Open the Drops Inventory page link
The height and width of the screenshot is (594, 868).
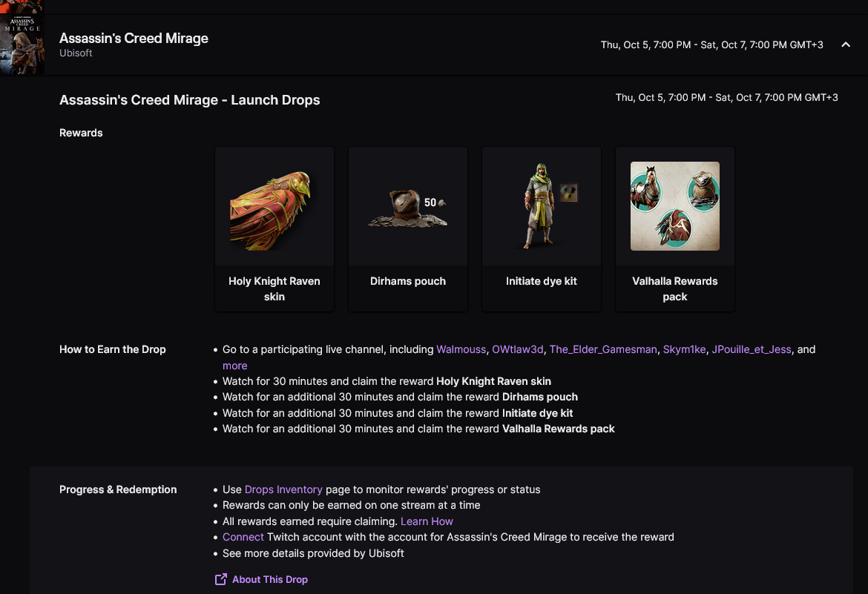(283, 489)
